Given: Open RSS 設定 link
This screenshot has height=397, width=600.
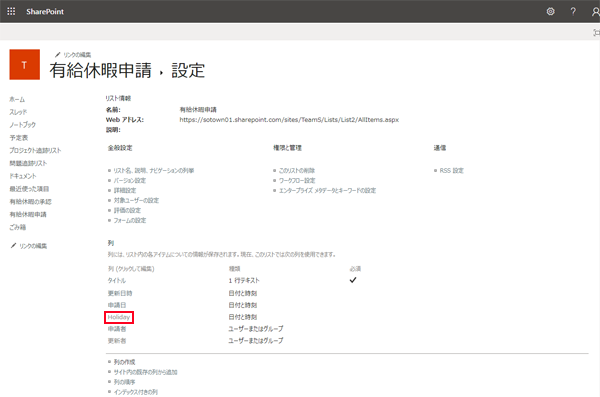Looking at the screenshot, I should (452, 170).
